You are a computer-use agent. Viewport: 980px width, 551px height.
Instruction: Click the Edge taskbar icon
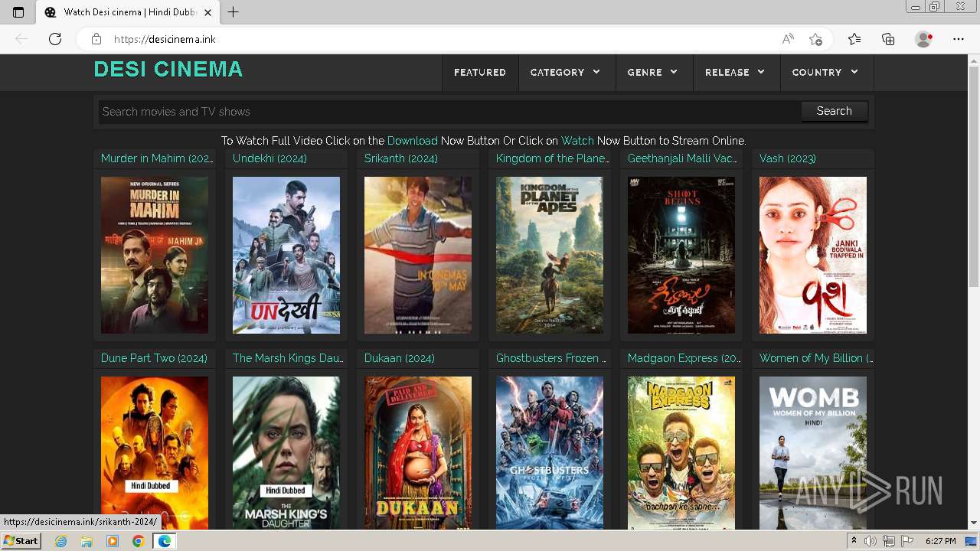(164, 541)
